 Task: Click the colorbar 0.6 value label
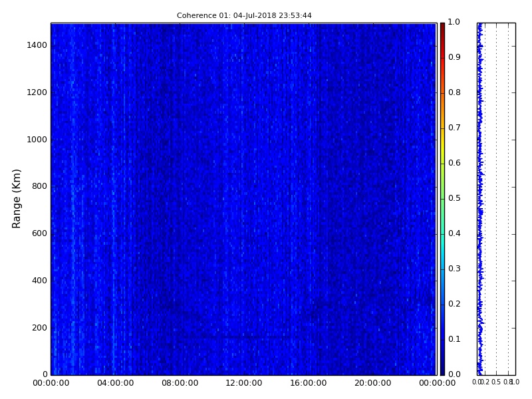pos(454,163)
